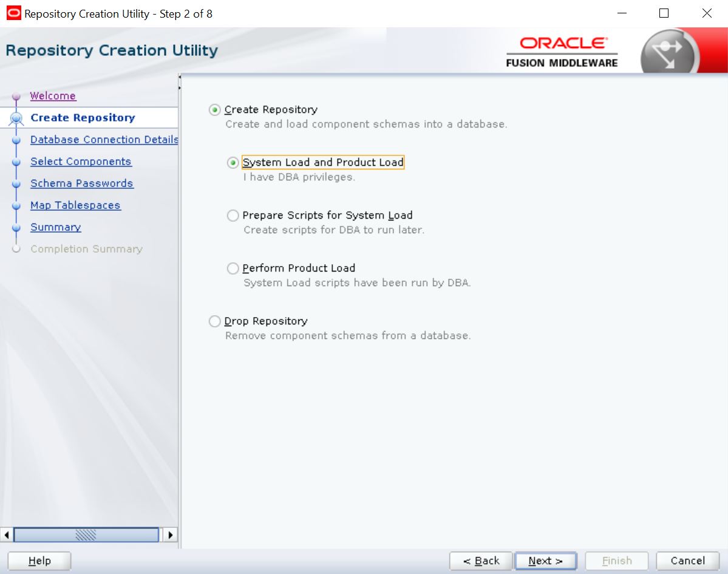The width and height of the screenshot is (728, 574).
Task: Minimize the Repository Creation Utility window
Action: (x=622, y=13)
